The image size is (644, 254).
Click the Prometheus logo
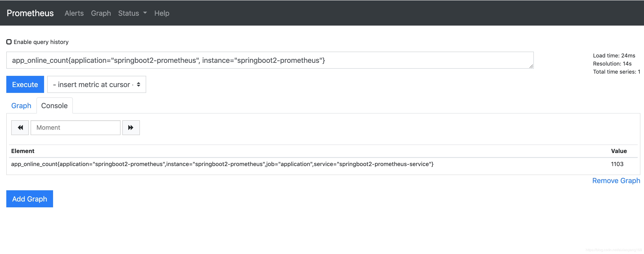(x=30, y=13)
